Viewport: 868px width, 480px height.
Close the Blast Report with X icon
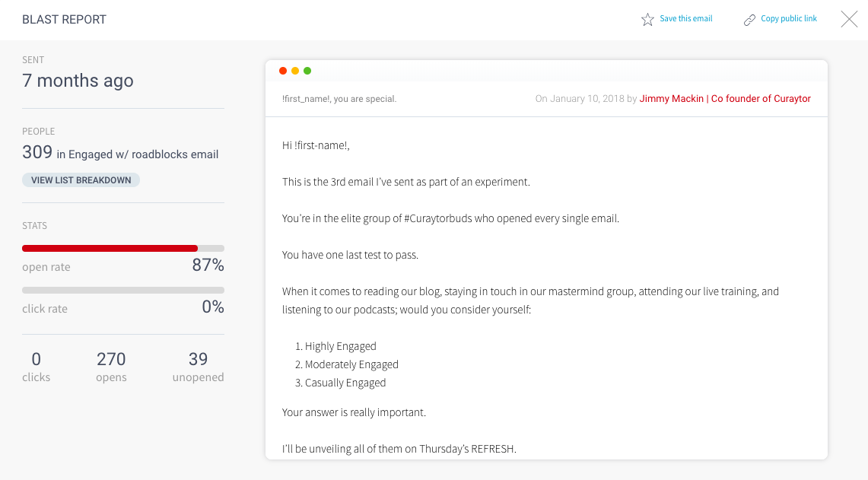tap(849, 19)
